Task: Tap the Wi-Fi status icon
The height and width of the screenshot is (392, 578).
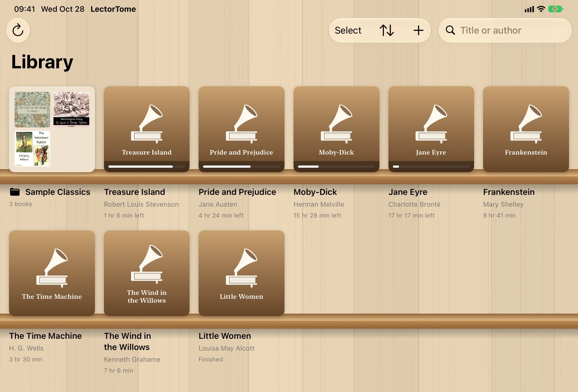Action: pyautogui.click(x=541, y=9)
